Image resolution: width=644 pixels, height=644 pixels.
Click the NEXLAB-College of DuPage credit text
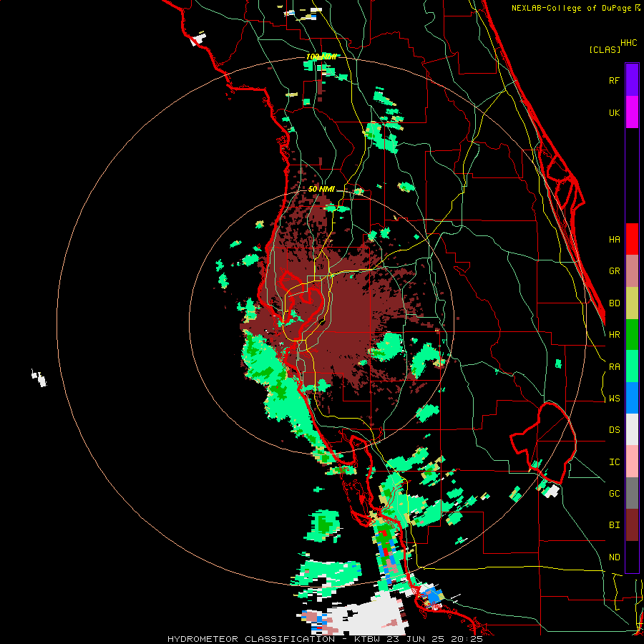point(571,8)
